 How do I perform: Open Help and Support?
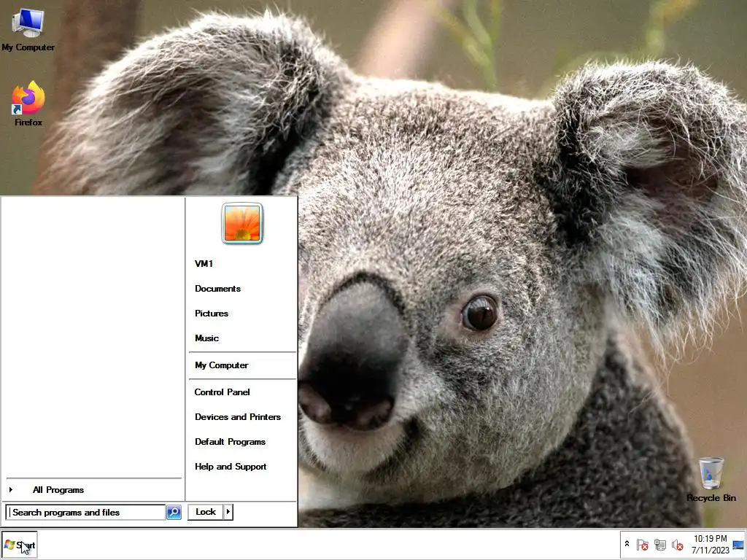(231, 466)
